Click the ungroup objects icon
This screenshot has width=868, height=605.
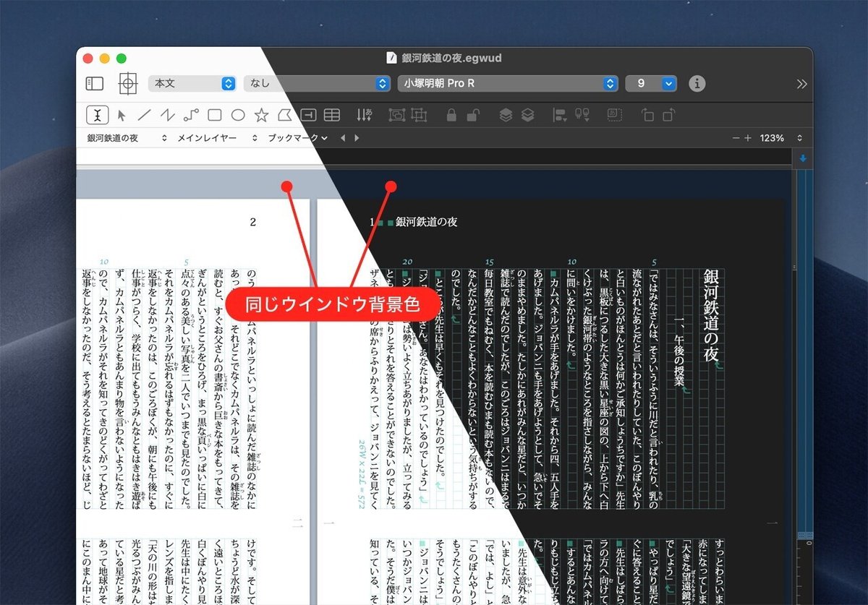(x=420, y=115)
